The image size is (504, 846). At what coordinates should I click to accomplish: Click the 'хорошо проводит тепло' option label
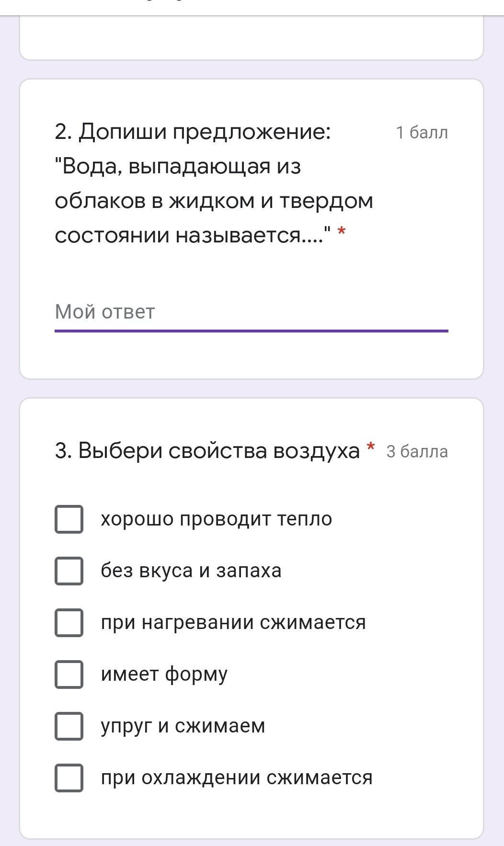[216, 519]
